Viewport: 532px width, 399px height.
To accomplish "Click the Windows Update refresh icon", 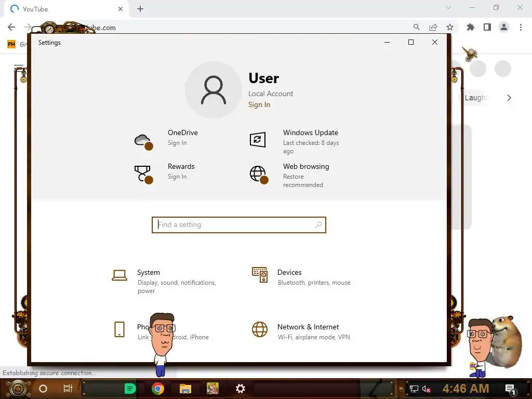I will point(258,139).
